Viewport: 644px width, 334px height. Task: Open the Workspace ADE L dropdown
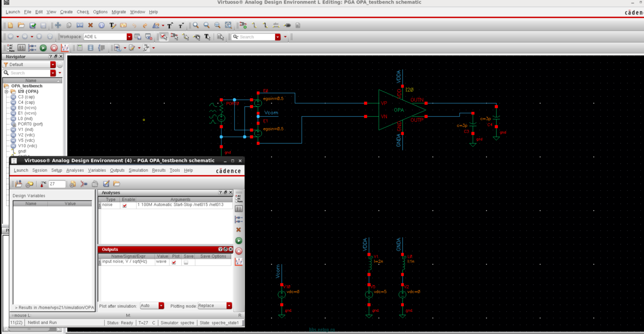coord(129,36)
